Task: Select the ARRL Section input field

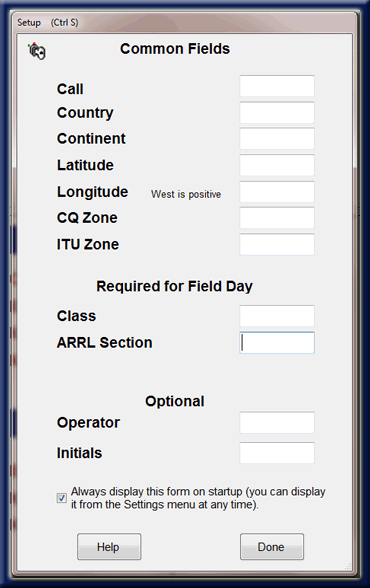Action: 277,342
